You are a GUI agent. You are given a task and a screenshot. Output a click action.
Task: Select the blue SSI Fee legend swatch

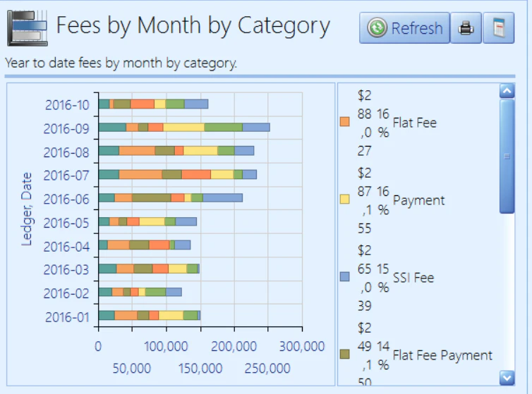(345, 277)
